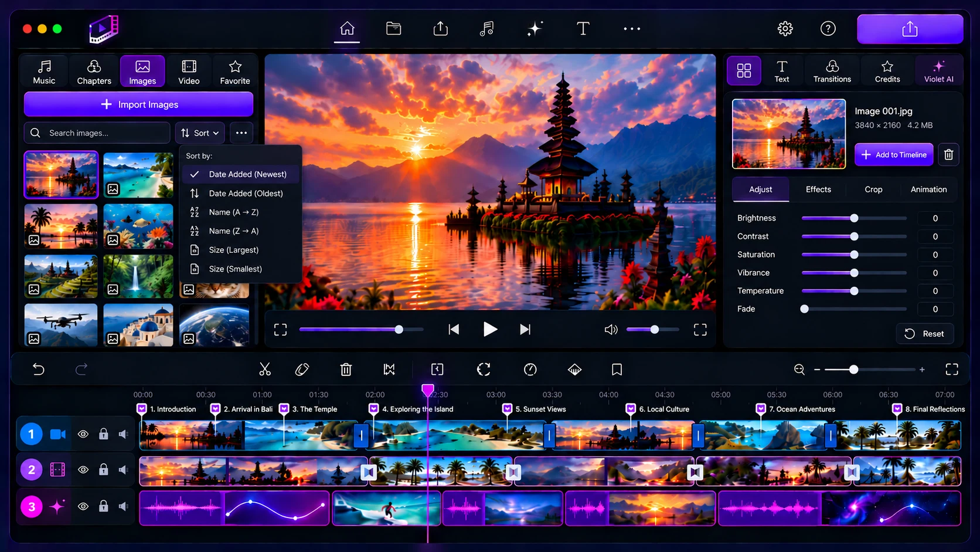Toggle the lock on track 3
Screen dimensions: 980x552
pyautogui.click(x=103, y=506)
